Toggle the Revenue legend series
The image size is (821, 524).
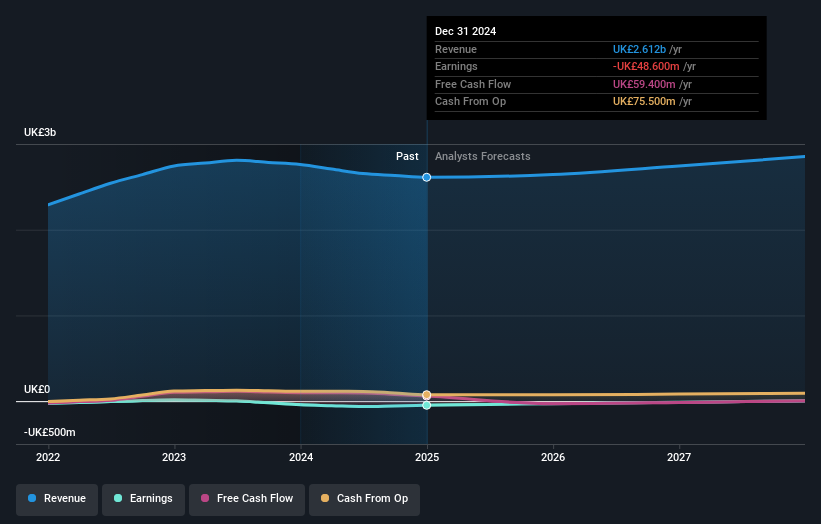pos(57,499)
